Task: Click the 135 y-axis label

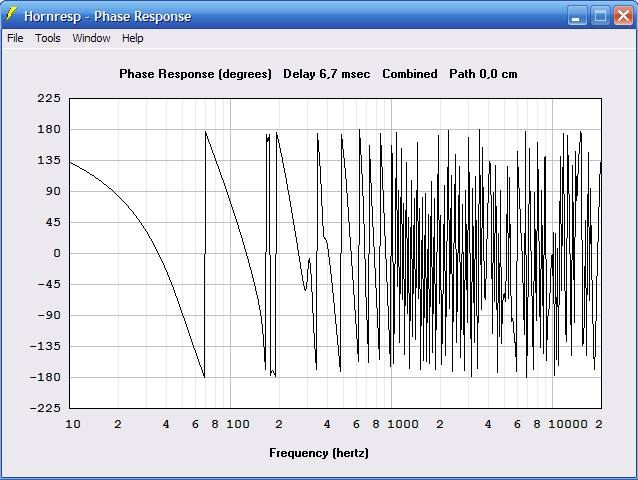Action: pos(49,160)
